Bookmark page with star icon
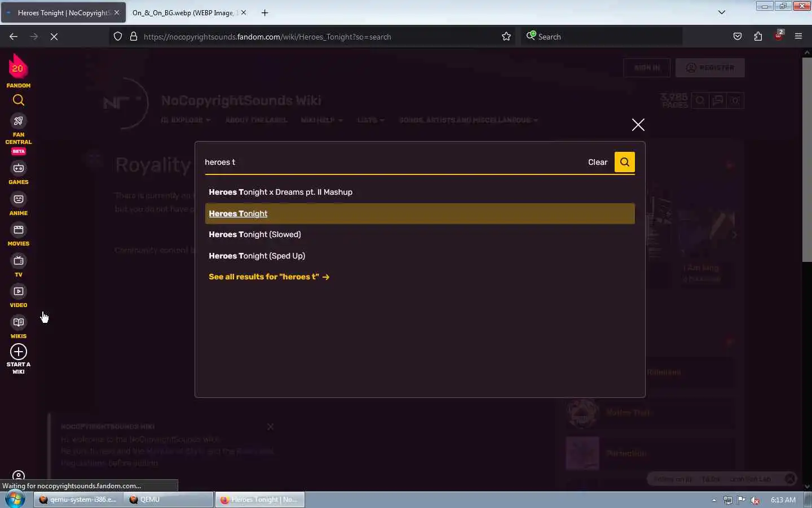Screen dimensions: 812x508 point(506,36)
